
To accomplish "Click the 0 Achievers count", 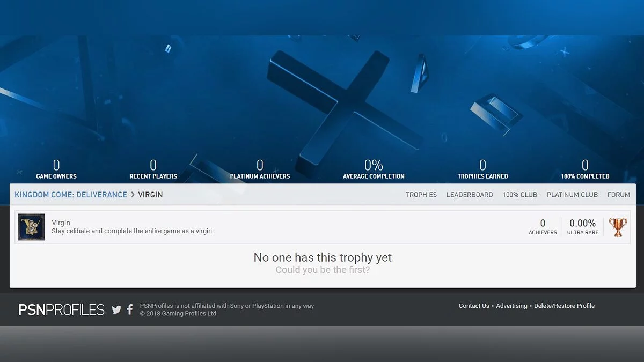I will tap(543, 227).
